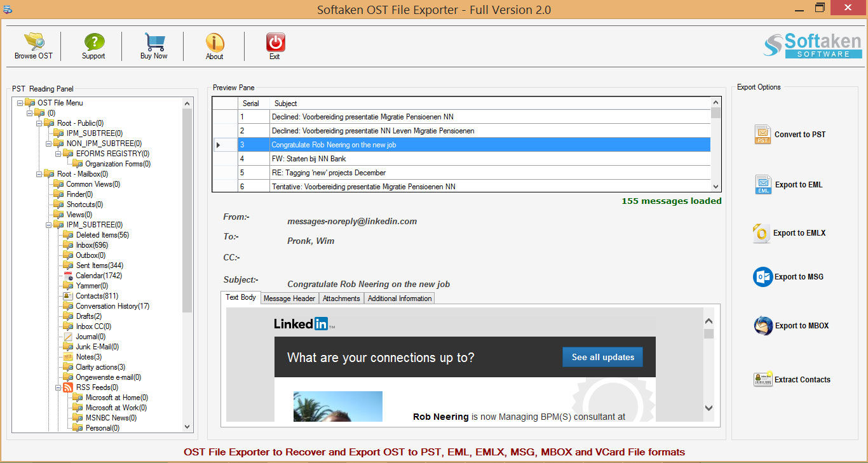Open the Drafts(2) folder
The image size is (868, 463).
(88, 316)
